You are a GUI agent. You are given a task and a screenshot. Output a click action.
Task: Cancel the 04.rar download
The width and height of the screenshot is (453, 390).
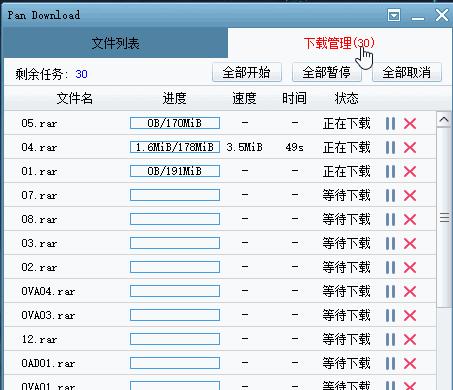410,148
